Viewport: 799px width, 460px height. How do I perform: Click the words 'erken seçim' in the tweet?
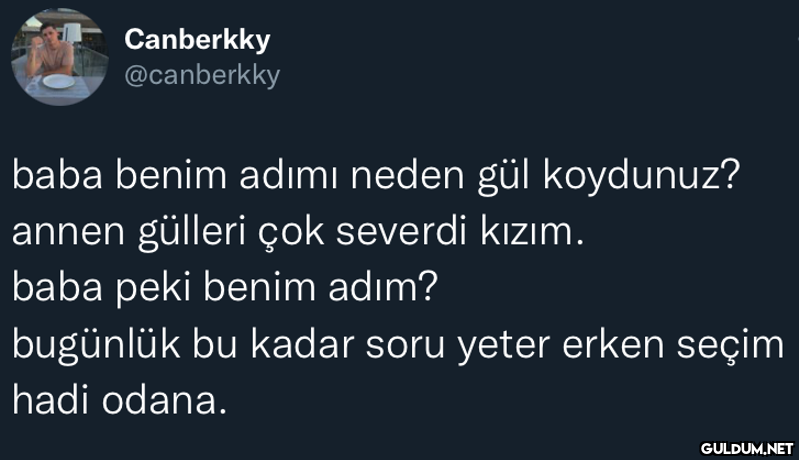[x=673, y=345]
